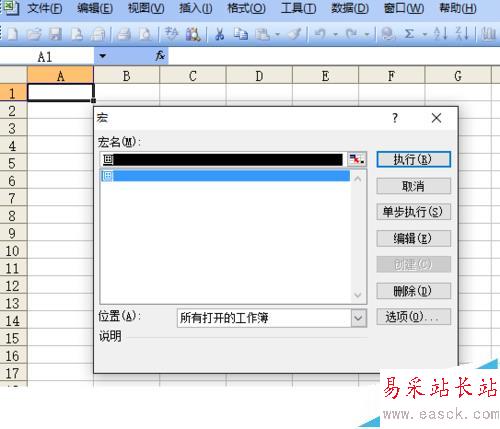Expand the Undo history dropdown arrow
Screen dimensions: 500x429
tap(336, 34)
